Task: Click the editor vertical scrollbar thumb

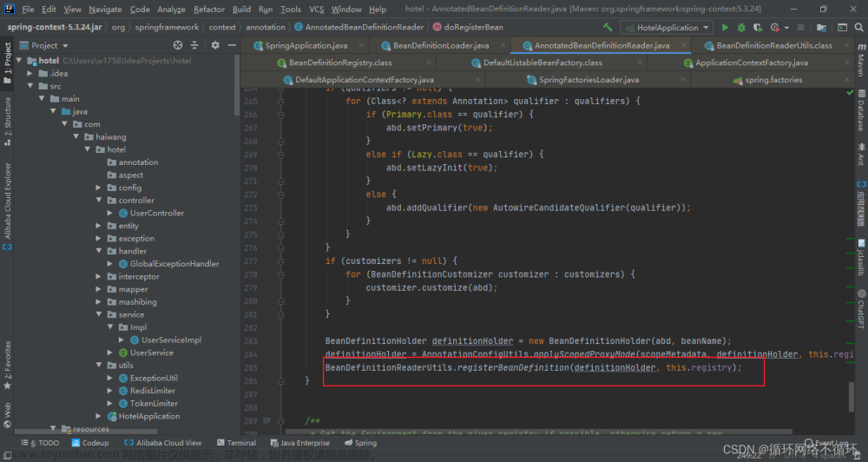Action: pyautogui.click(x=852, y=397)
